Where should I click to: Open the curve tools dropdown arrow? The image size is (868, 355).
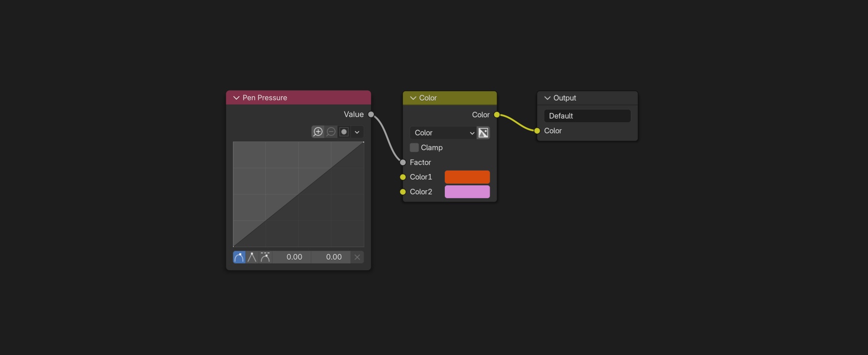[x=357, y=132]
